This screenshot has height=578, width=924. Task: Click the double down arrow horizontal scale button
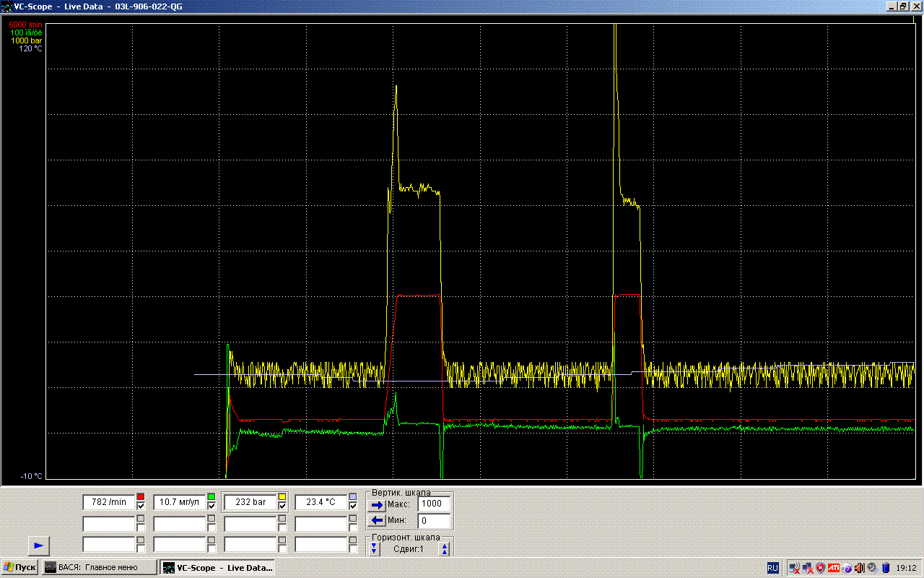tap(374, 549)
